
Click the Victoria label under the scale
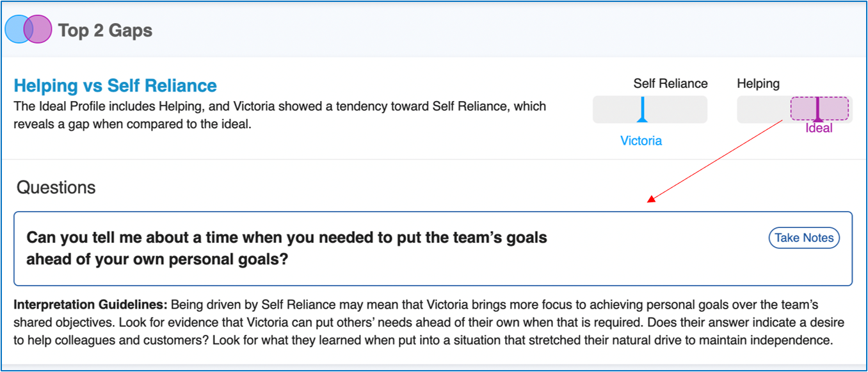click(x=641, y=141)
